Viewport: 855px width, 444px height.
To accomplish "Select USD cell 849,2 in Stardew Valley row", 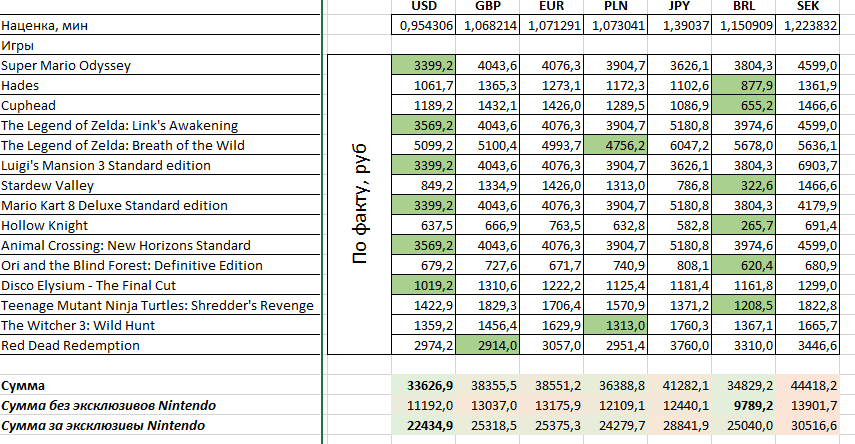I will 424,185.
